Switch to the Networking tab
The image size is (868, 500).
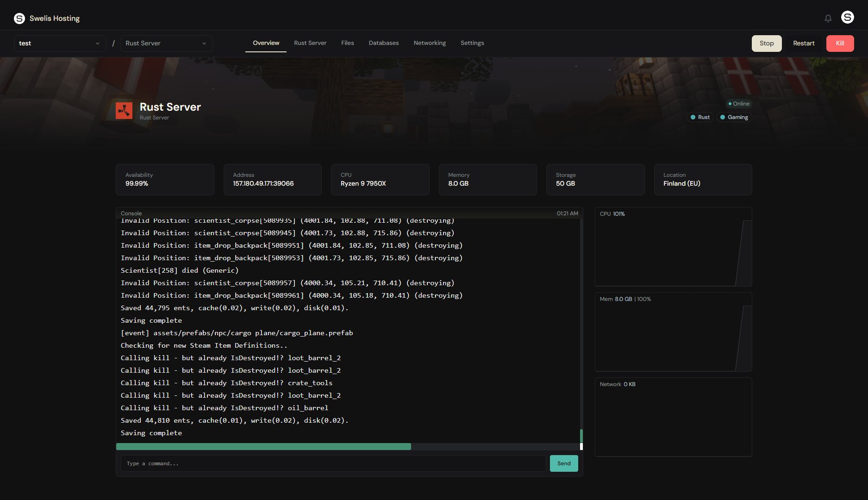[x=430, y=43]
